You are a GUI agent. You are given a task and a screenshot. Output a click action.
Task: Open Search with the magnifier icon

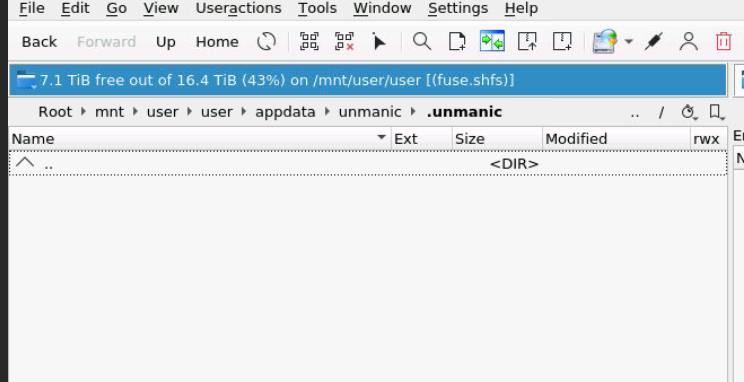click(x=422, y=42)
